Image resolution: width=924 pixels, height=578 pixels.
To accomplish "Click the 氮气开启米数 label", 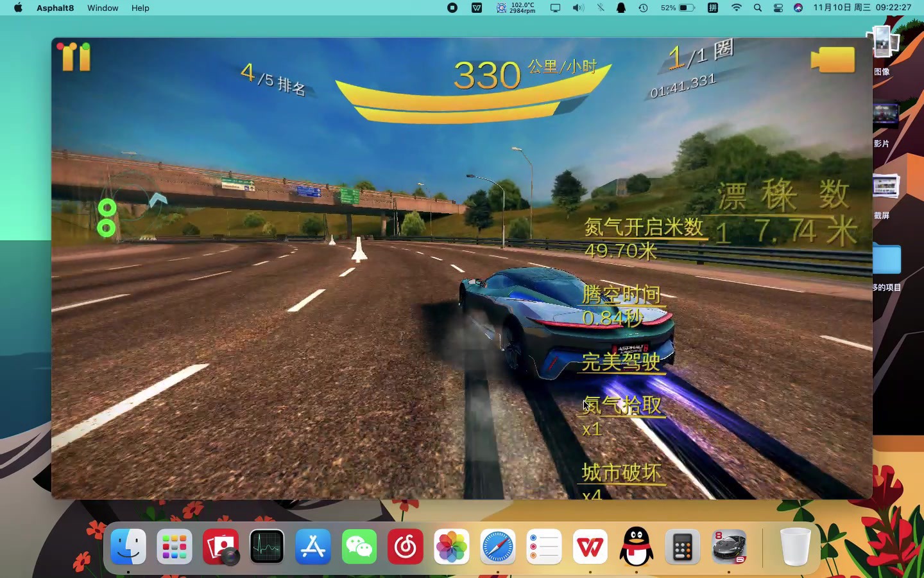I will pyautogui.click(x=644, y=227).
